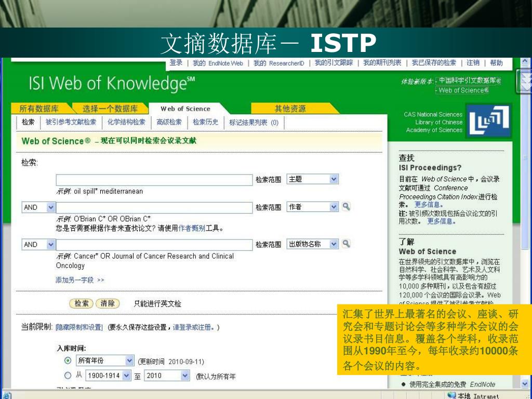
Task: Click the 注销 link
Action: coord(473,63)
